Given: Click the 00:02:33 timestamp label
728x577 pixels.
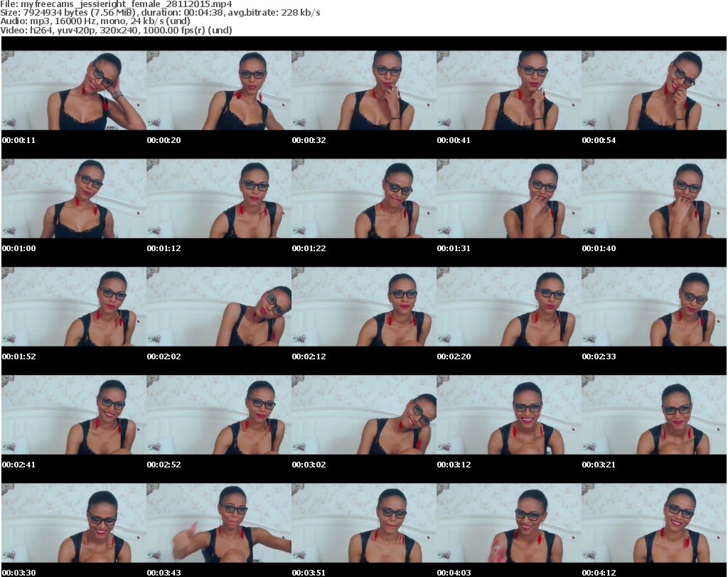Looking at the screenshot, I should (599, 356).
